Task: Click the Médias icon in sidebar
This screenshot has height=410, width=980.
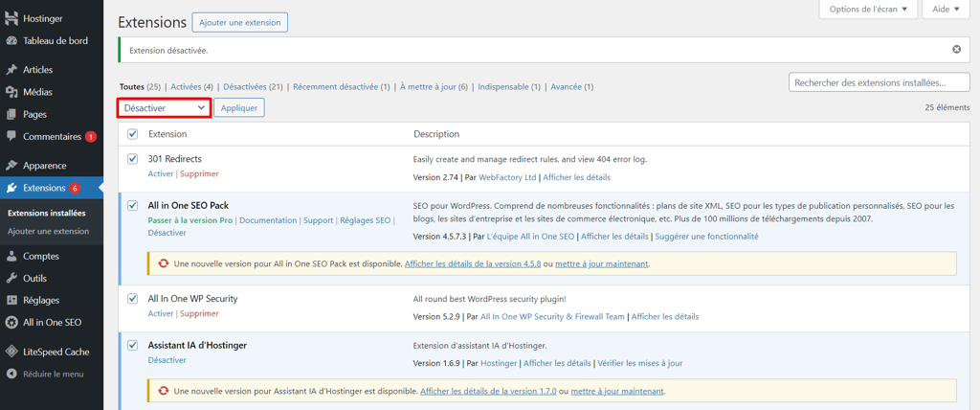Action: tap(11, 92)
